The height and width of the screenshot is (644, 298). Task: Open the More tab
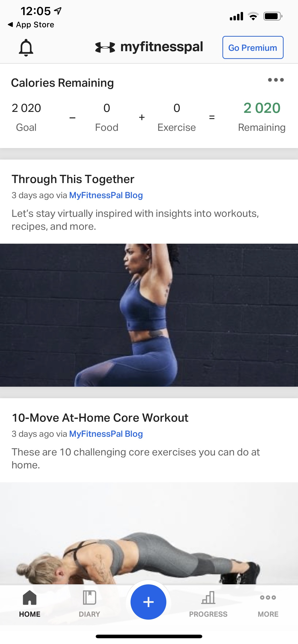click(x=268, y=603)
